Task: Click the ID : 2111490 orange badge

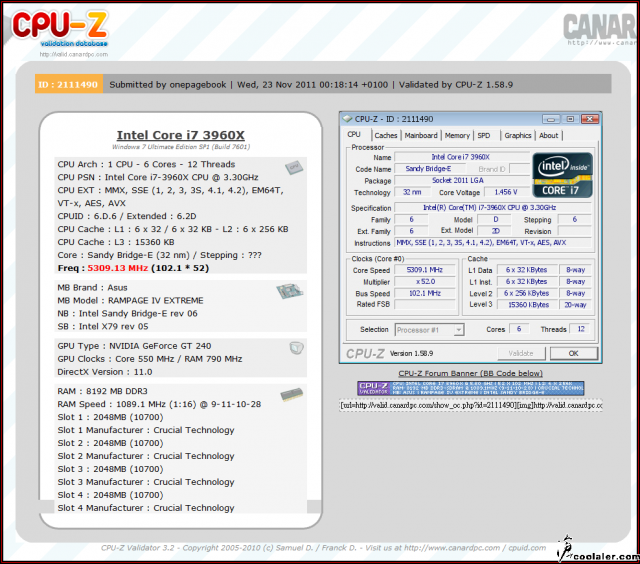Action: (x=69, y=84)
